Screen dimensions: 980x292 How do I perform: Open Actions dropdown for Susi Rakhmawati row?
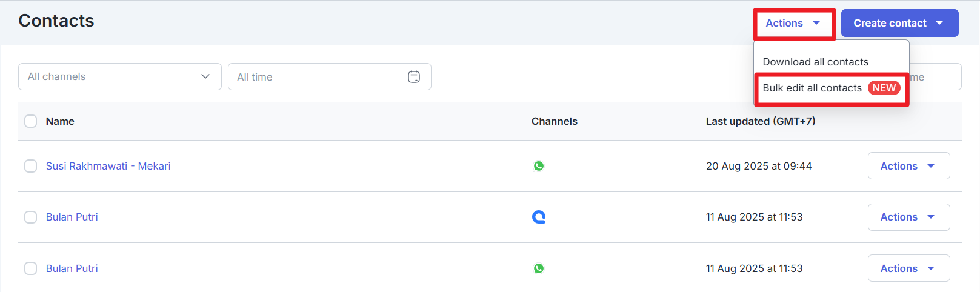pyautogui.click(x=908, y=166)
